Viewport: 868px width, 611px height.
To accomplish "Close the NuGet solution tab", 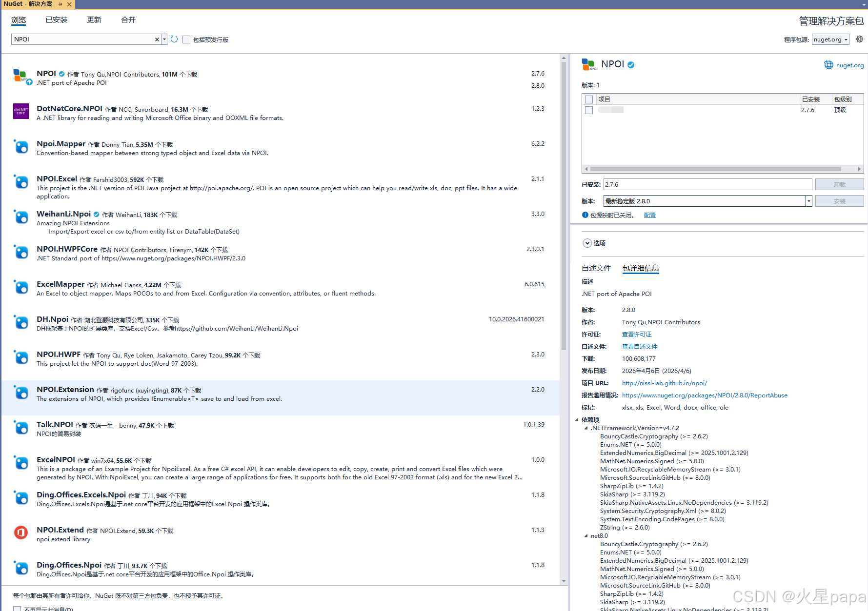I will point(69,4).
